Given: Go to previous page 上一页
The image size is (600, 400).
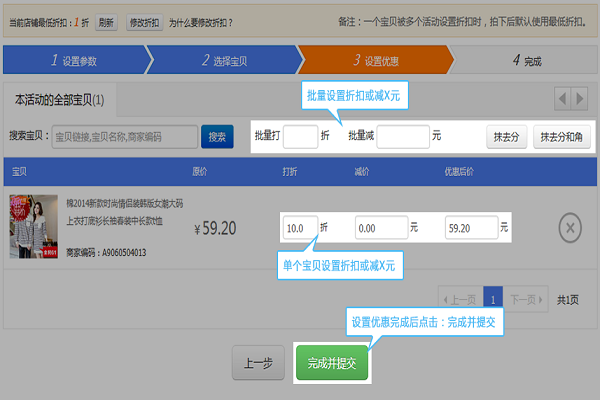Looking at the screenshot, I should [x=461, y=299].
